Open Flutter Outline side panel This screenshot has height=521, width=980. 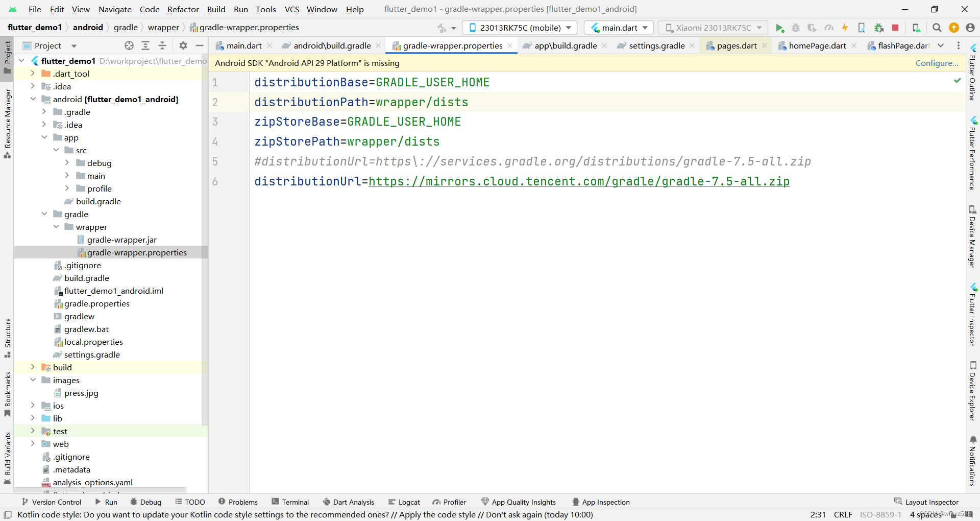point(973,72)
